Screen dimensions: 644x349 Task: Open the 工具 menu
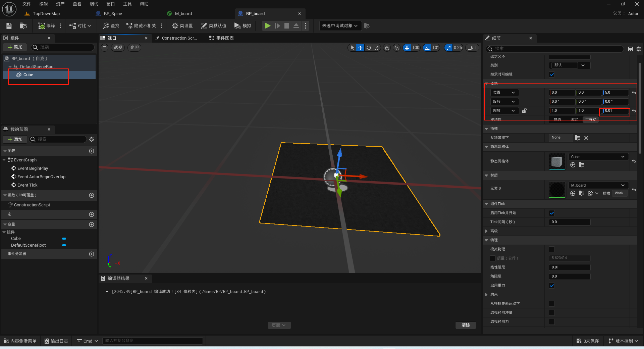[127, 4]
